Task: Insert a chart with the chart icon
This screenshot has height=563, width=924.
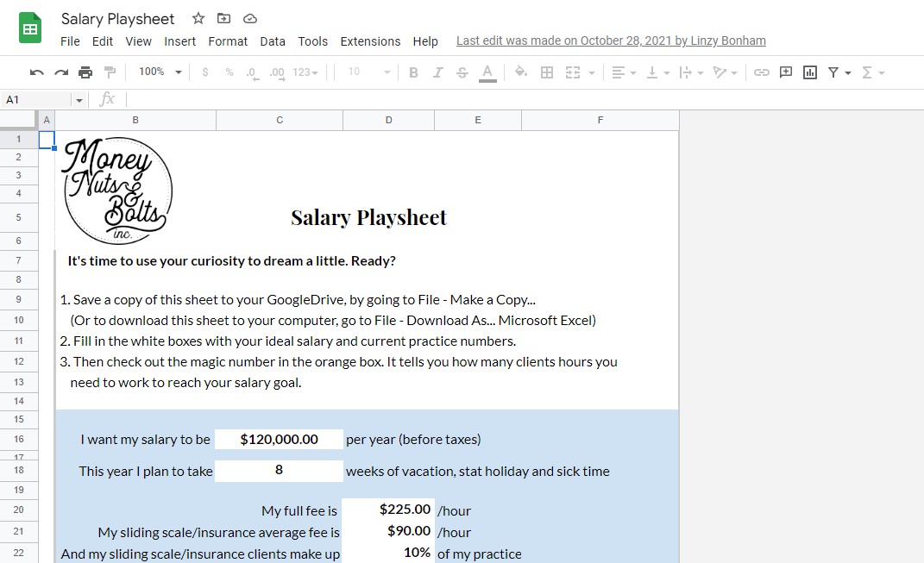Action: pos(809,72)
